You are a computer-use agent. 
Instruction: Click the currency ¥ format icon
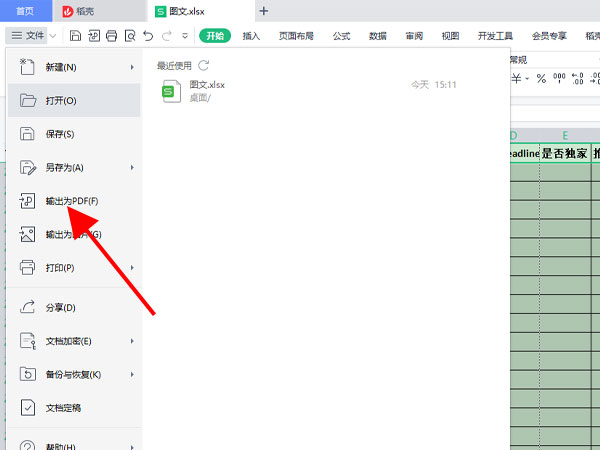[516, 79]
